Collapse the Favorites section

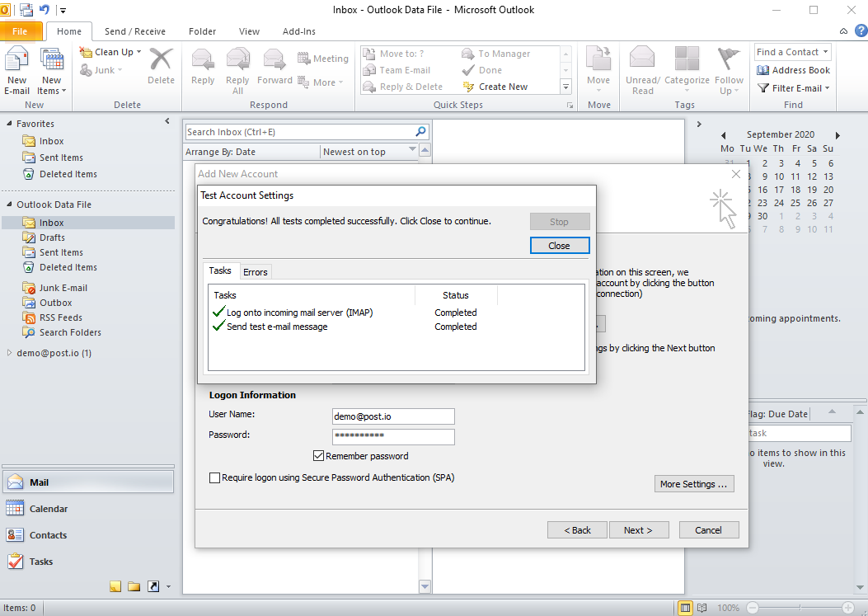(9, 124)
